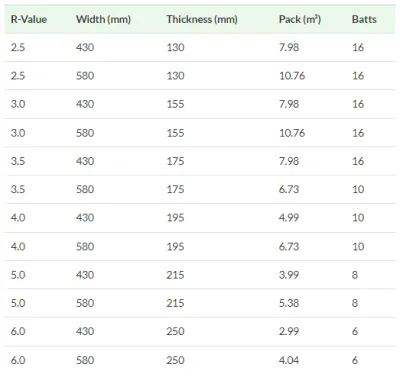Click the 4.04 pack size cell
The height and width of the screenshot is (377, 400).
289,360
